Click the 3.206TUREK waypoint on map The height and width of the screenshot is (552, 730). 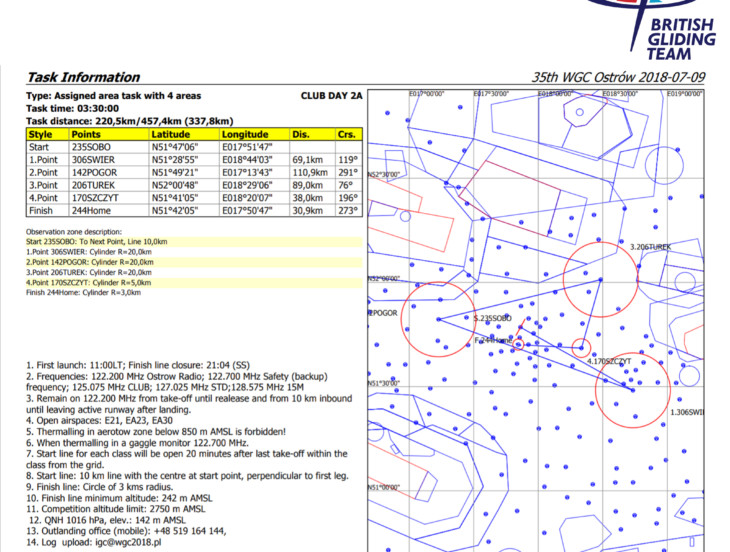(x=650, y=247)
